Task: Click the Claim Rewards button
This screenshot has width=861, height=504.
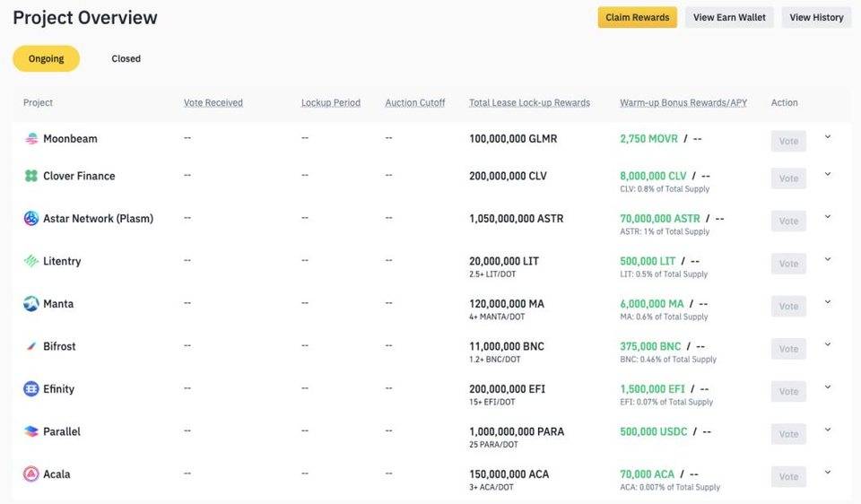Action: [x=638, y=18]
